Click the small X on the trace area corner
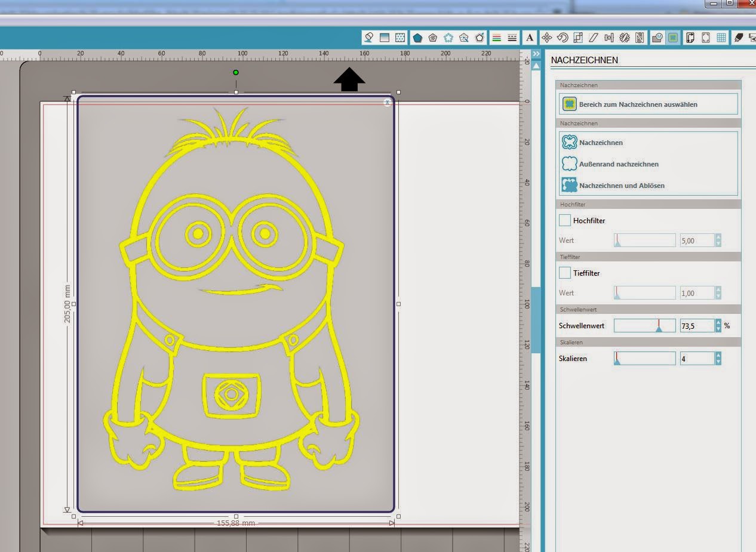This screenshot has width=756, height=552. point(388,103)
